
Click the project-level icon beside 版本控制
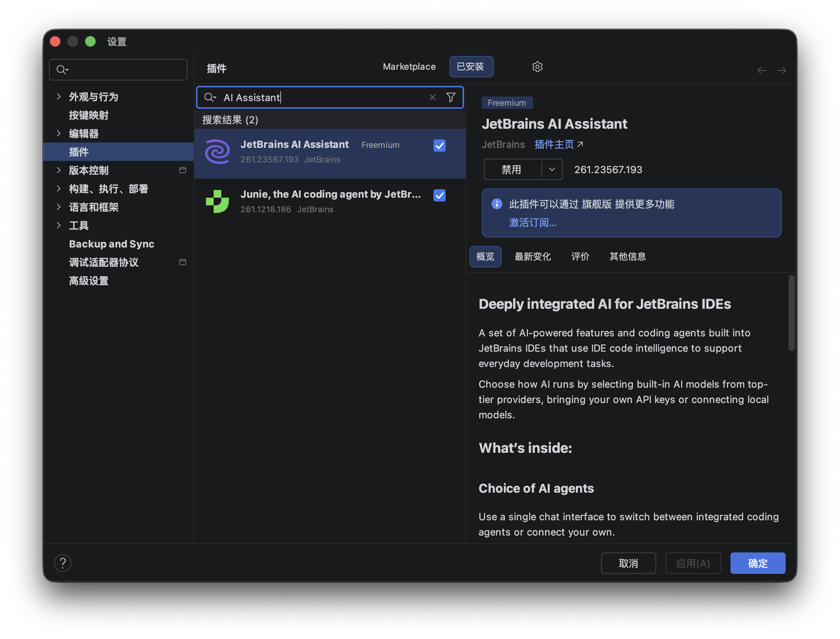(x=183, y=170)
